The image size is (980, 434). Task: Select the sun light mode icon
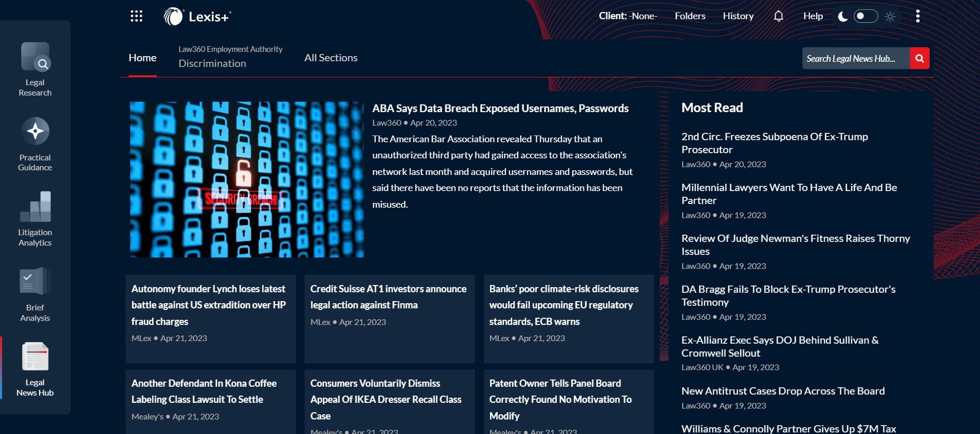click(890, 17)
